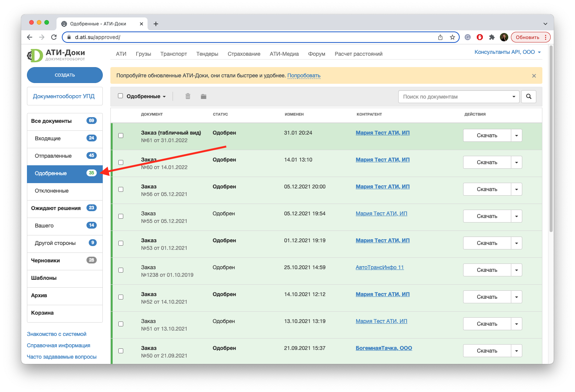Image resolution: width=575 pixels, height=392 pixels.
Task: Click the magnifier search button
Action: 528,97
